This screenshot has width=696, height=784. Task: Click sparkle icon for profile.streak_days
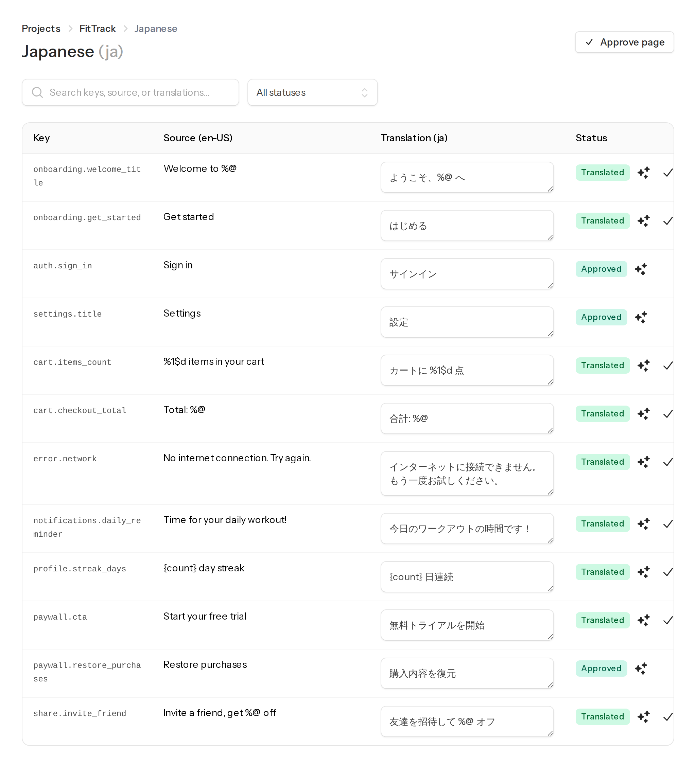pyautogui.click(x=643, y=572)
